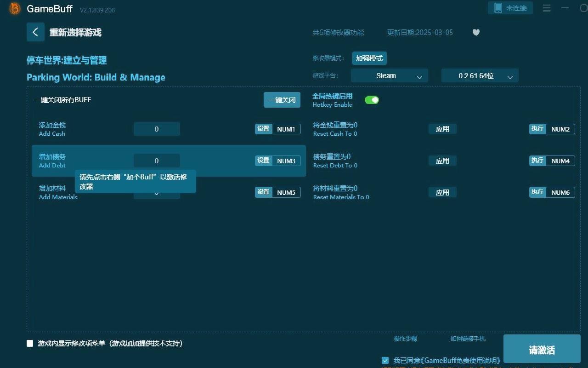The width and height of the screenshot is (588, 368).
Task: Click the 将金钱重置为0 label
Action: click(x=335, y=125)
